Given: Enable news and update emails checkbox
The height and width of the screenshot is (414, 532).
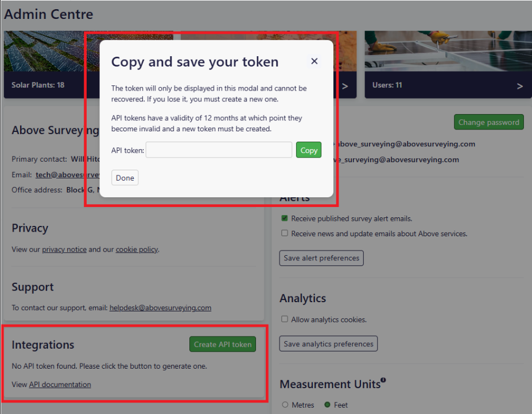Looking at the screenshot, I should [x=285, y=233].
